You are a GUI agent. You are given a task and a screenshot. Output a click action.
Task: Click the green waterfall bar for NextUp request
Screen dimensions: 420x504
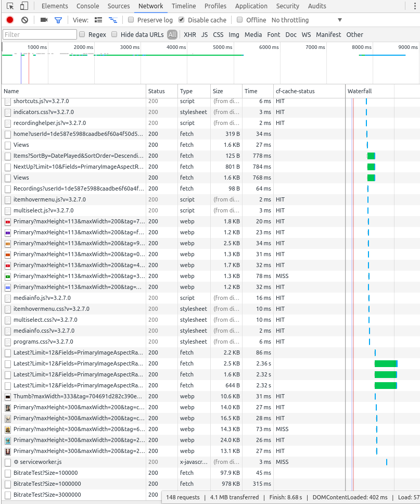click(371, 167)
